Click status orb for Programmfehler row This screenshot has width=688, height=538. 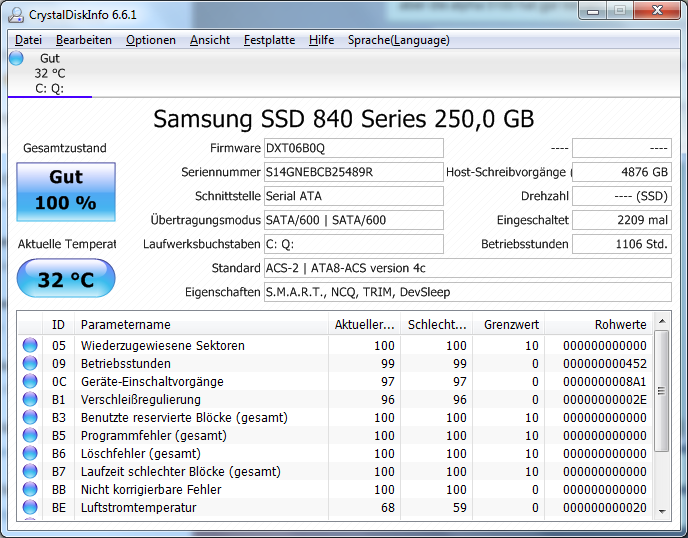click(30, 435)
